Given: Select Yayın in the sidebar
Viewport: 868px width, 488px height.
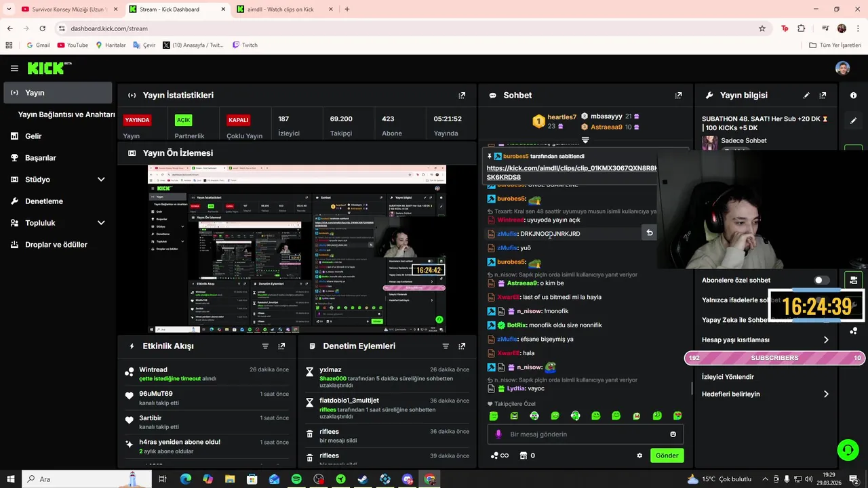Looking at the screenshot, I should click(58, 93).
